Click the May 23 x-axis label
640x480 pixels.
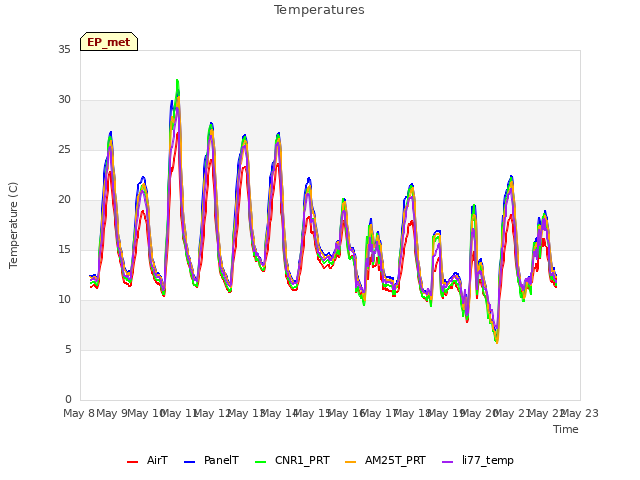coord(580,413)
